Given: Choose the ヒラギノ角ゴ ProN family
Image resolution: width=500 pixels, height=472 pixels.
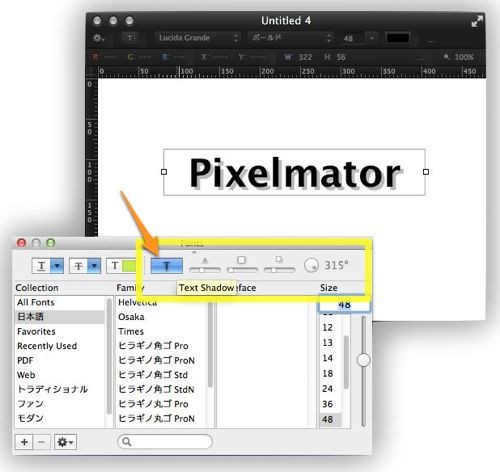Looking at the screenshot, I should click(x=162, y=361).
